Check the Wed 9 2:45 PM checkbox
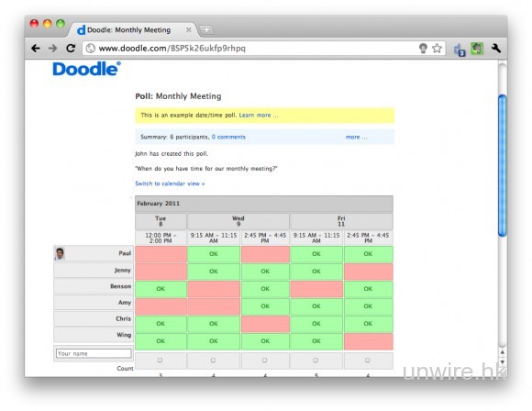 (x=265, y=361)
